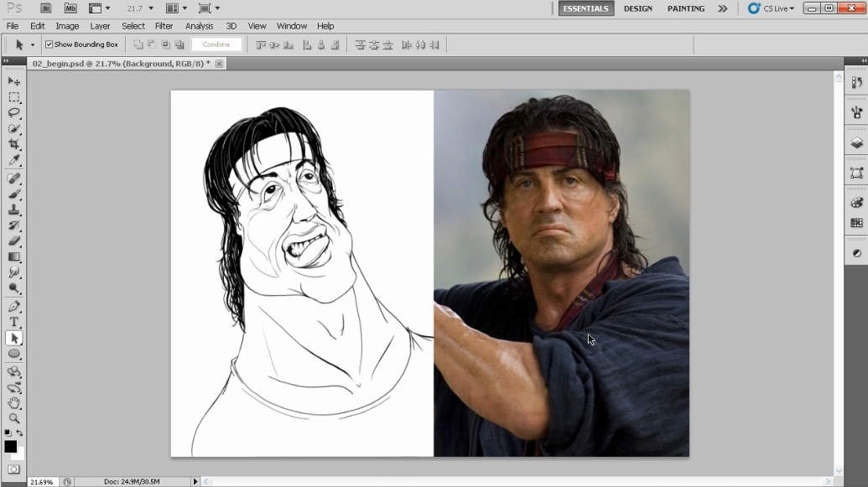Select the Quick Selection tool
Image resolution: width=868 pixels, height=487 pixels.
(x=14, y=128)
